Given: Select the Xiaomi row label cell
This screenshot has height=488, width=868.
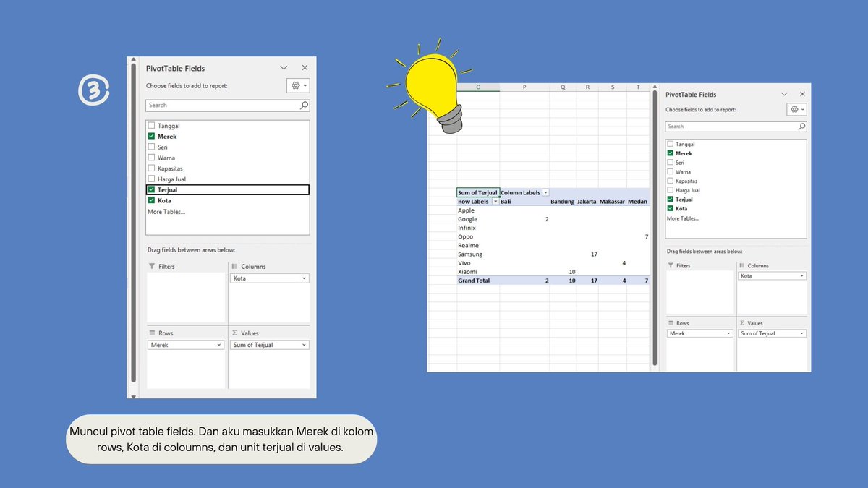Looking at the screenshot, I should (478, 272).
